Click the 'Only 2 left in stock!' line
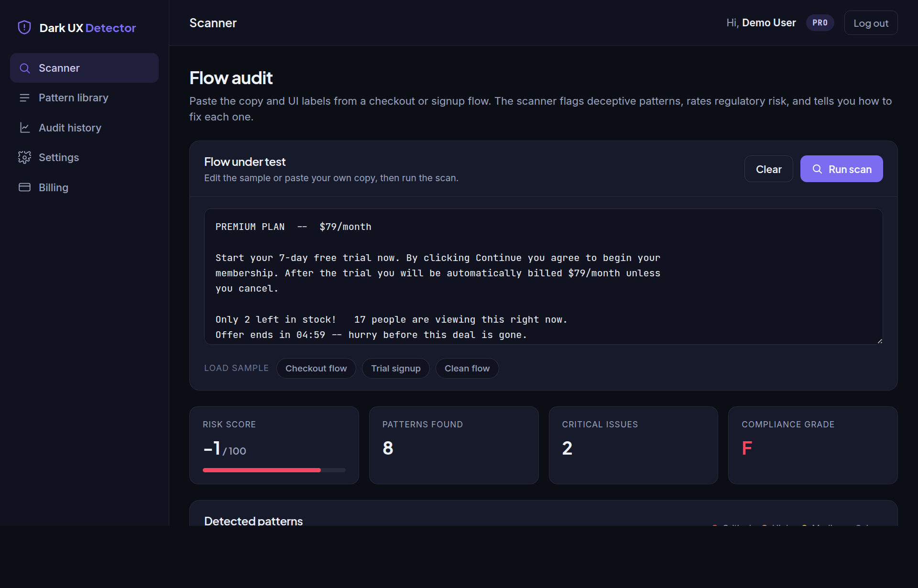The height and width of the screenshot is (588, 918). 275,319
